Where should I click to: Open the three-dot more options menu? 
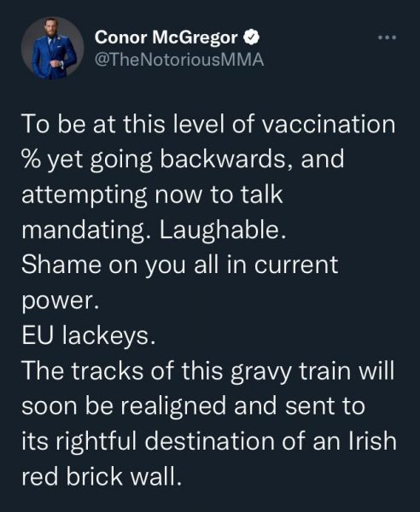388,38
